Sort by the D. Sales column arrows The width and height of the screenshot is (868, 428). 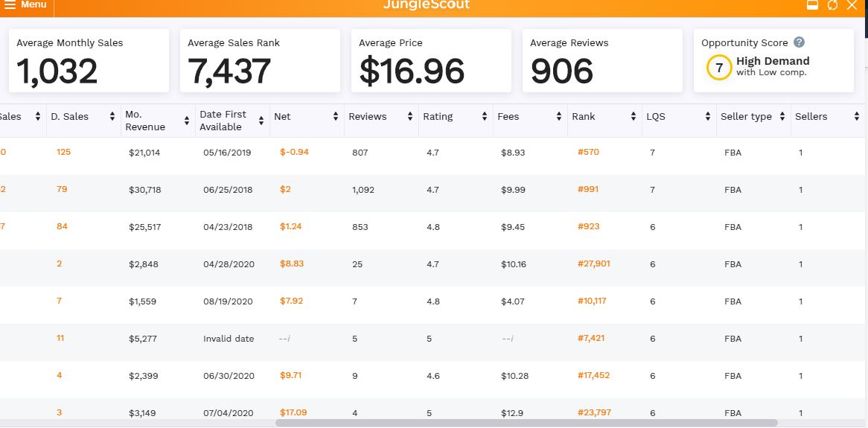(112, 117)
